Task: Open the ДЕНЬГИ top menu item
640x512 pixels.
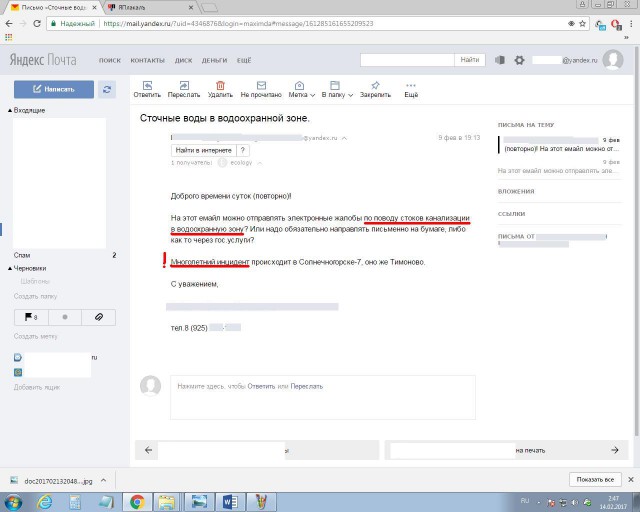Action: 214,60
